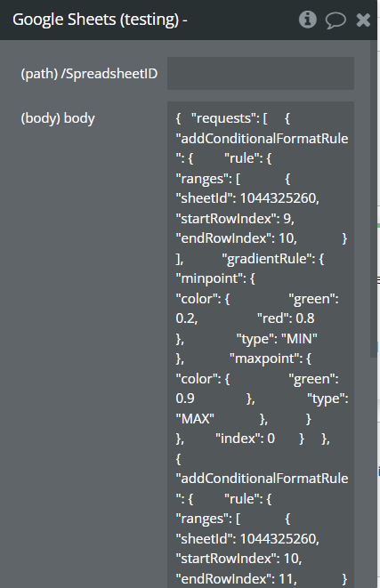This screenshot has height=588, width=380.
Task: Click the (path) /SpreadsheetID label
Action: click(x=89, y=74)
